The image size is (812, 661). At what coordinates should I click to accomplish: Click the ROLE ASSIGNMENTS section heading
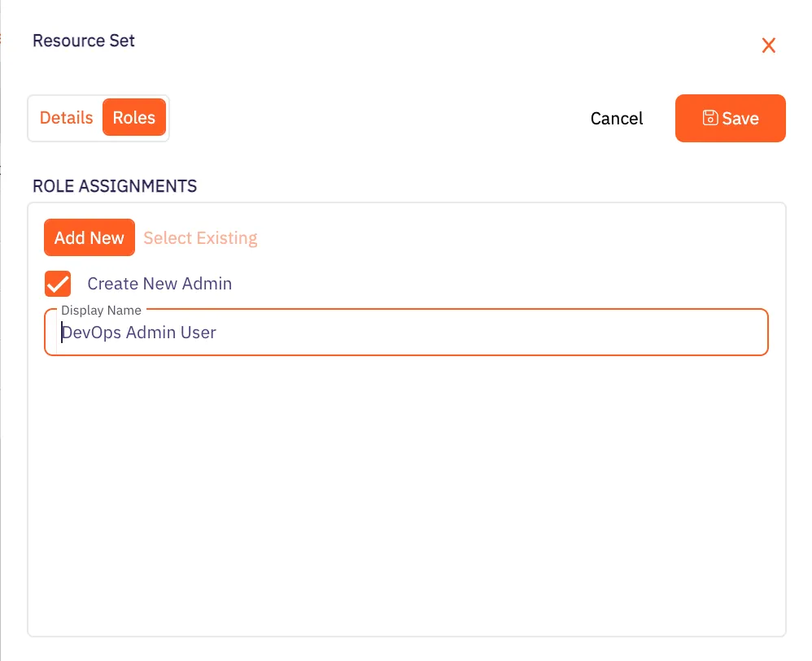click(114, 186)
